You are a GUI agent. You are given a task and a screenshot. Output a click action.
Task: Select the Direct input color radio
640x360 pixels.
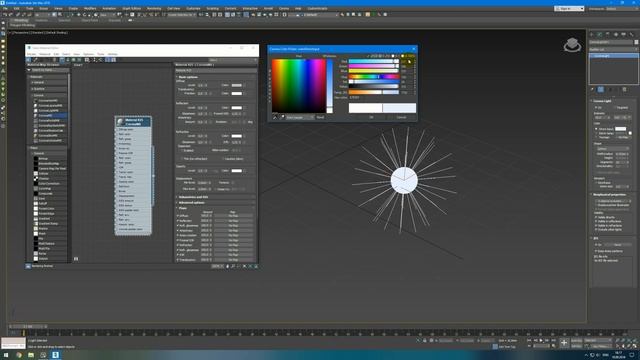(597, 129)
